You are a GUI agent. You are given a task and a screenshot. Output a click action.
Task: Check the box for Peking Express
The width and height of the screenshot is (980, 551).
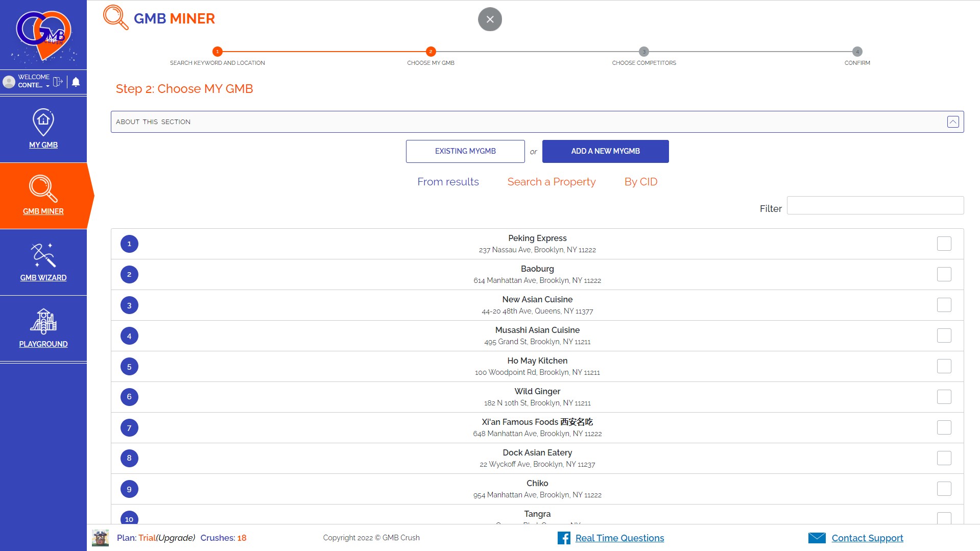tap(944, 244)
